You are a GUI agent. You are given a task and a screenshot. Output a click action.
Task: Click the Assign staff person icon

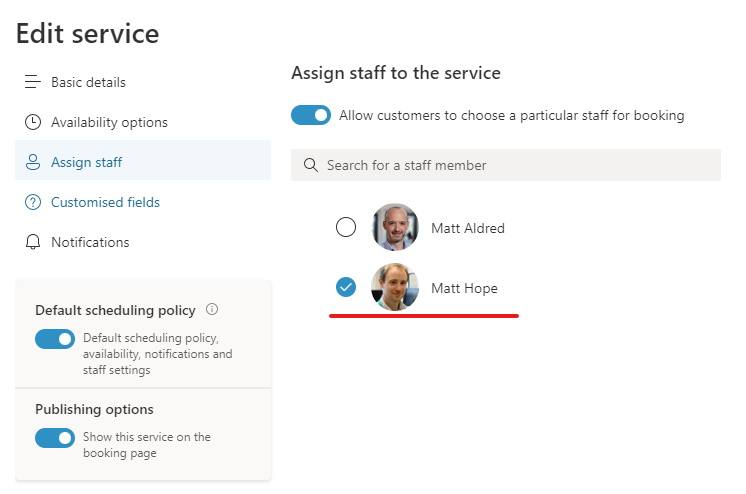[33, 162]
